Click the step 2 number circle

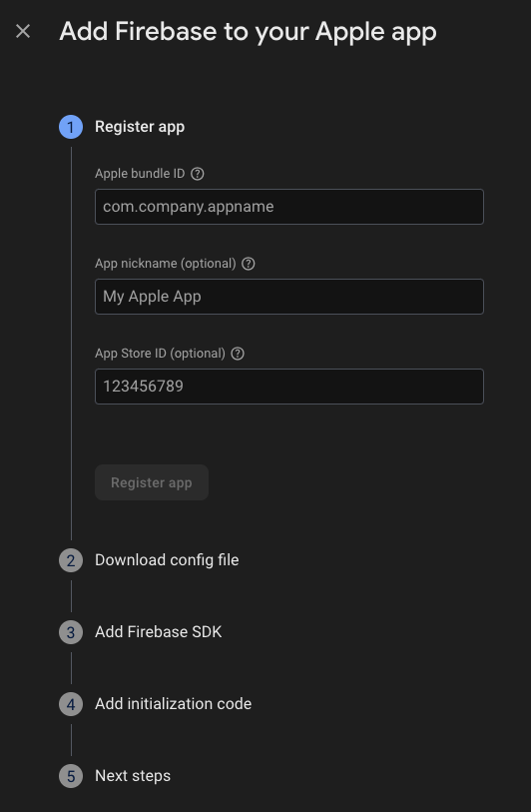[x=71, y=560]
